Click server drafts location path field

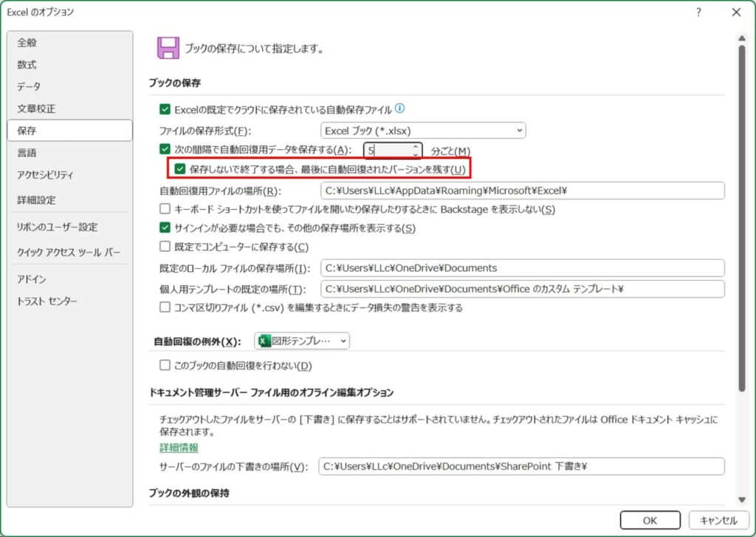click(521, 467)
